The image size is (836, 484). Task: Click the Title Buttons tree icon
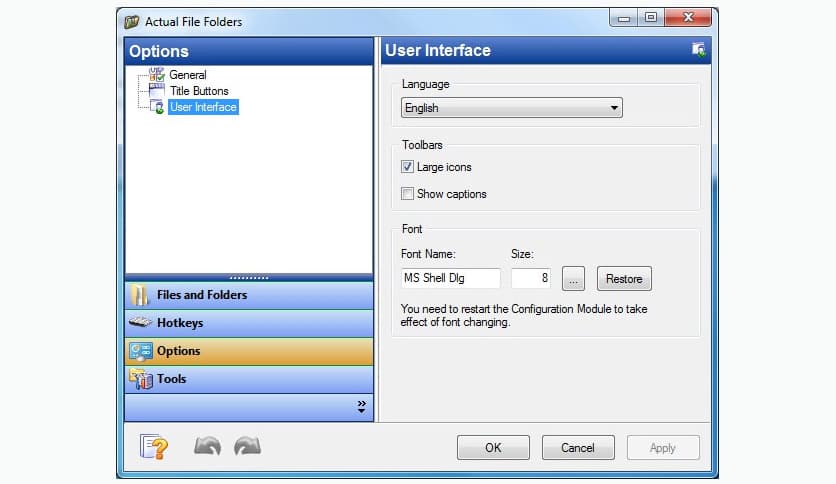pyautogui.click(x=157, y=91)
